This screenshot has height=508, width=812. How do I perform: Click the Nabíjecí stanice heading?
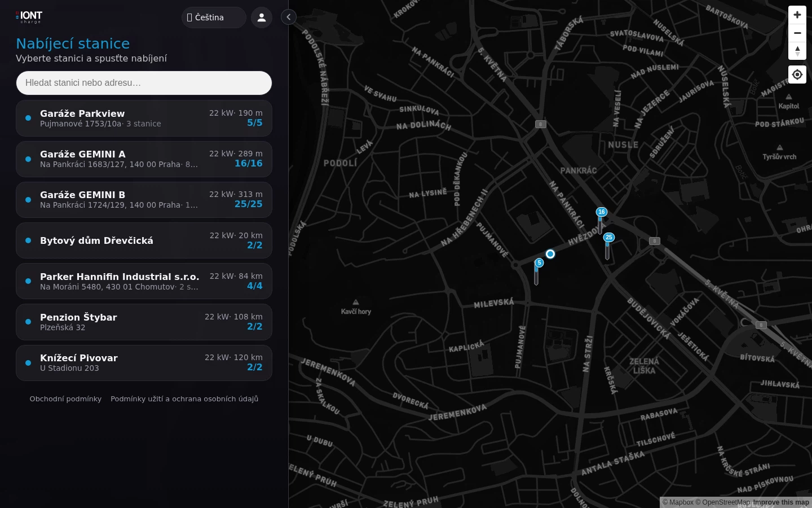[73, 44]
